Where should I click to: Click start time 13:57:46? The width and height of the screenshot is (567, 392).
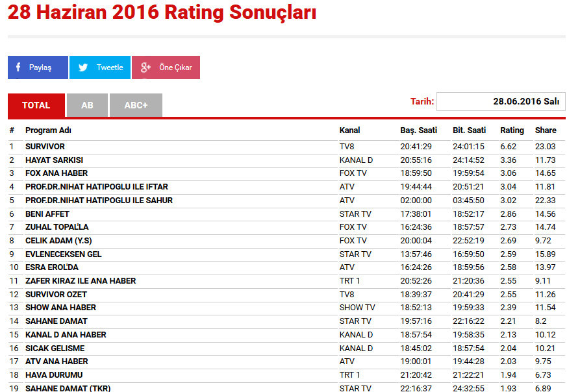point(416,254)
